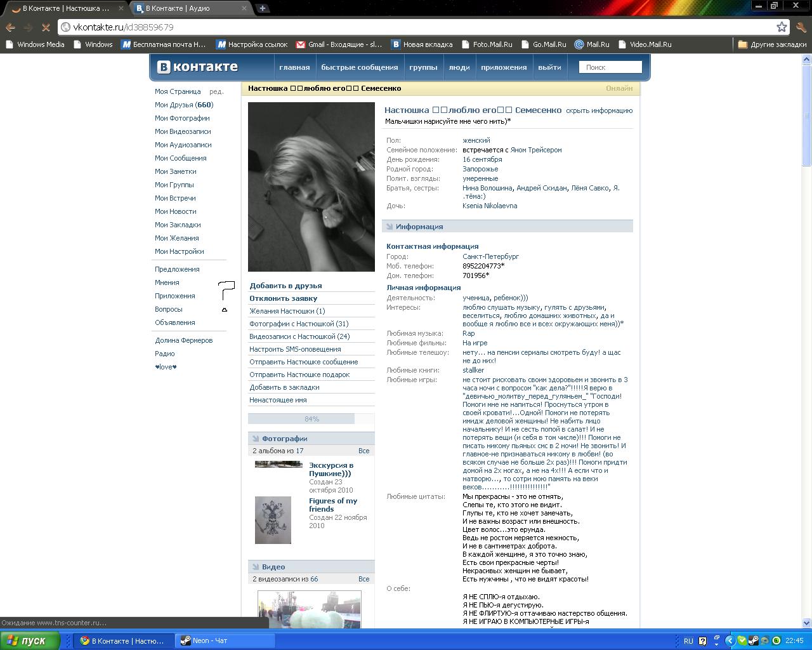Hide info via 'скрыть информацию' link
812x650 pixels.
point(599,110)
